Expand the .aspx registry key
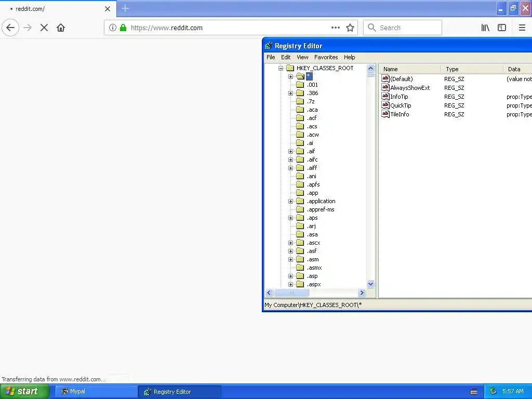The image size is (532, 399). pos(291,284)
